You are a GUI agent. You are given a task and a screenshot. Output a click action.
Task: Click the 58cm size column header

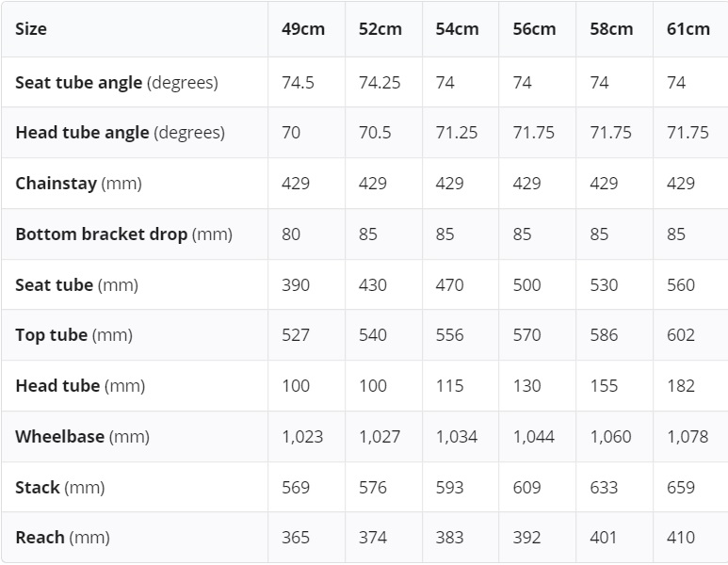click(611, 29)
